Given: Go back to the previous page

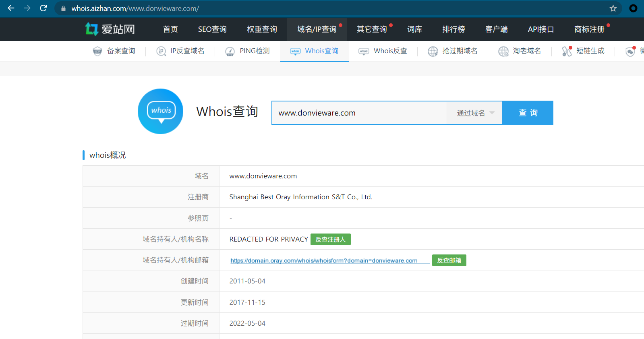Looking at the screenshot, I should [11, 8].
